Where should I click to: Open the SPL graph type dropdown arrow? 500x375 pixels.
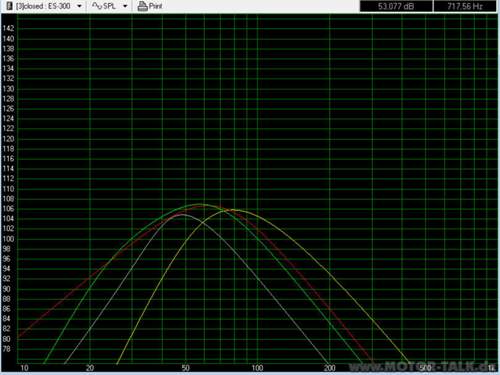pyautogui.click(x=125, y=6)
